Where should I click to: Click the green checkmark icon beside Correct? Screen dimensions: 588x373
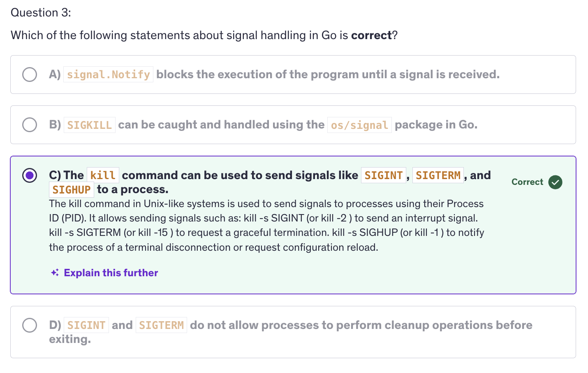coord(555,182)
